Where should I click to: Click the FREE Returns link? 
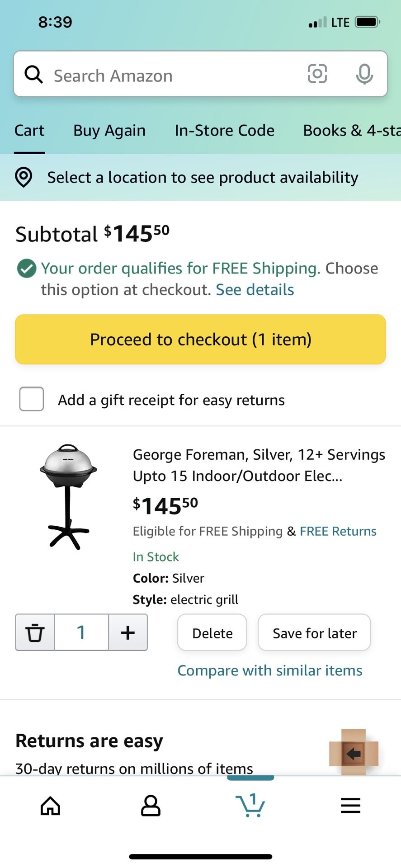pos(338,531)
